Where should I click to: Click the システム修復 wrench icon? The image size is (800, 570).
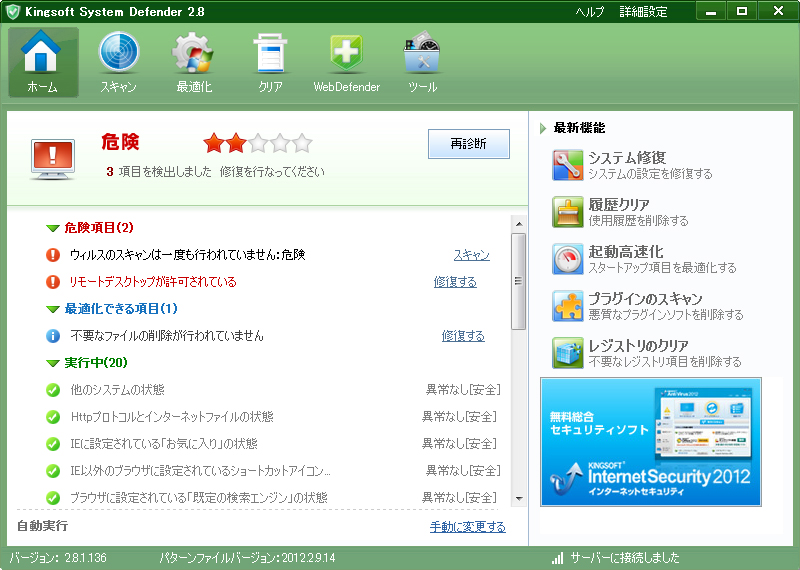coord(567,165)
